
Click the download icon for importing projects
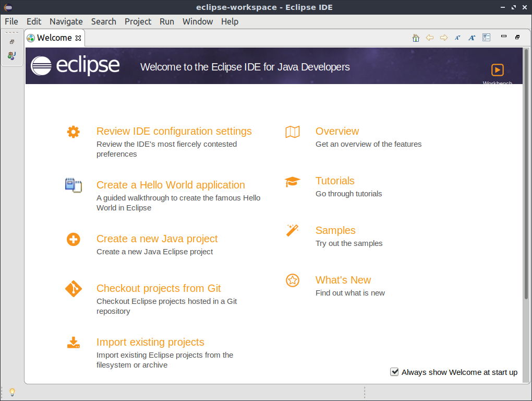pyautogui.click(x=74, y=343)
